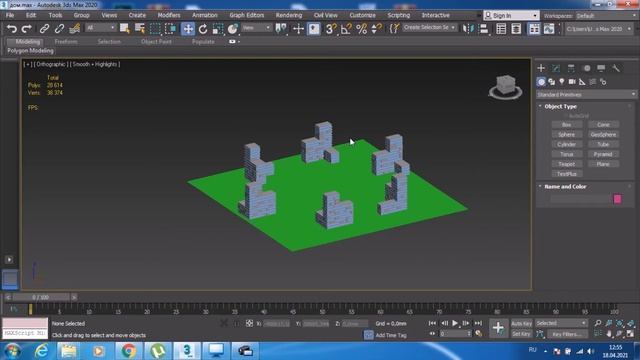Viewport: 640px width, 360px height.
Task: Switch to the Populate ribbon tab
Action: 203,42
